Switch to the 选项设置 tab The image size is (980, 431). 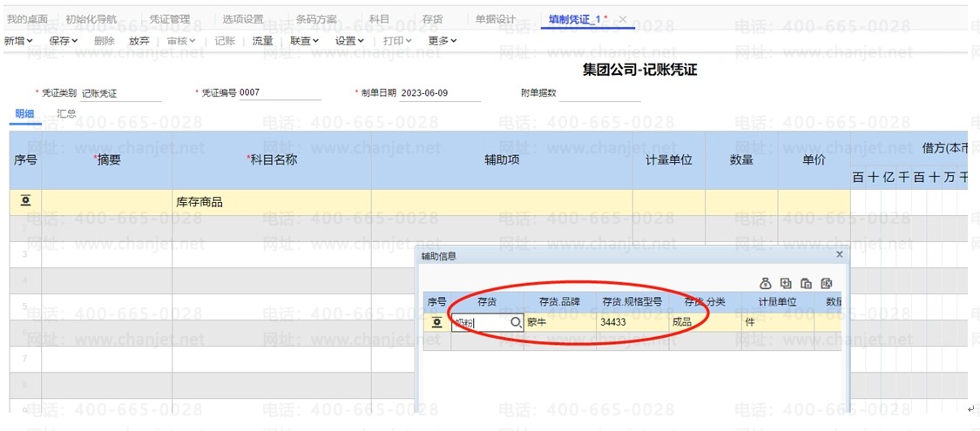(243, 19)
